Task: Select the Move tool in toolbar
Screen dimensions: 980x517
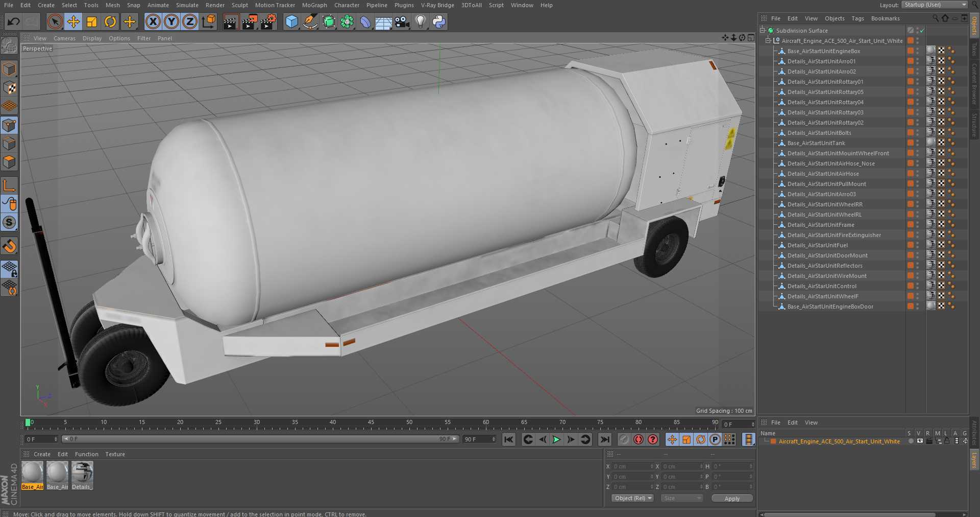Action: point(73,21)
